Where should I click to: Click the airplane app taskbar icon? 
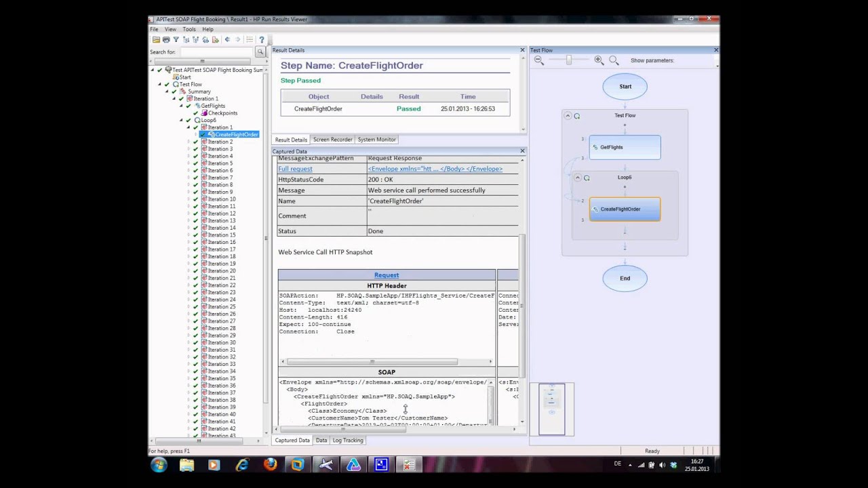pyautogui.click(x=325, y=465)
